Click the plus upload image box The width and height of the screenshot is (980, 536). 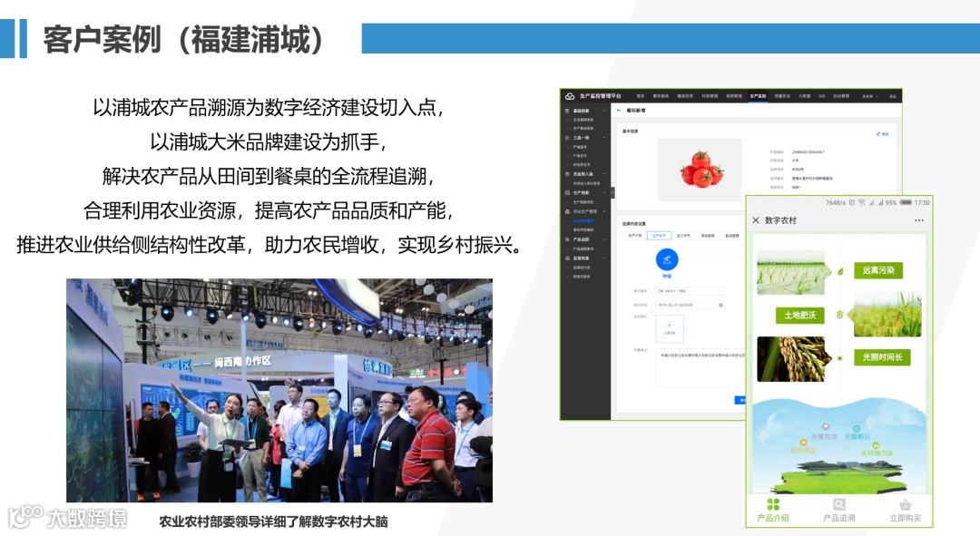click(x=670, y=328)
